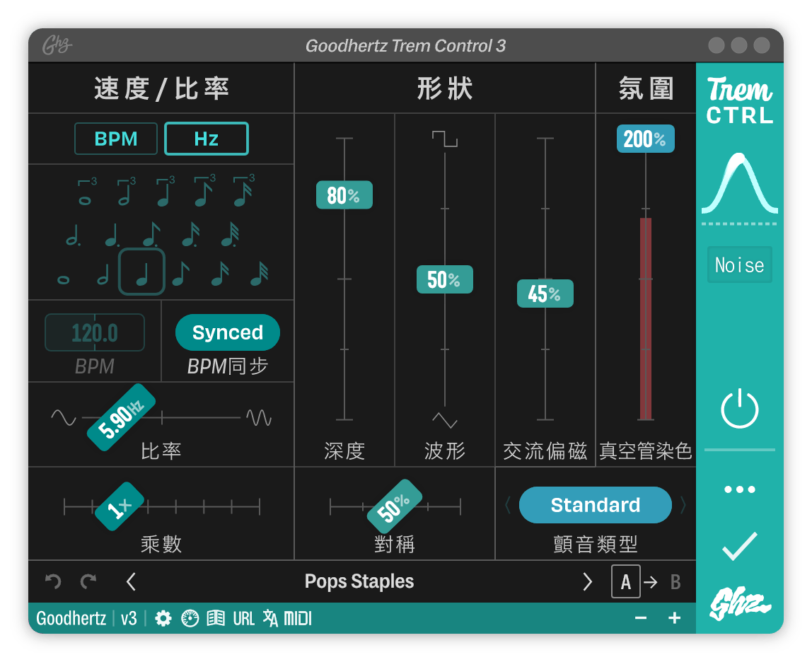Click the v3 version label
The image size is (812, 662).
[x=129, y=618]
